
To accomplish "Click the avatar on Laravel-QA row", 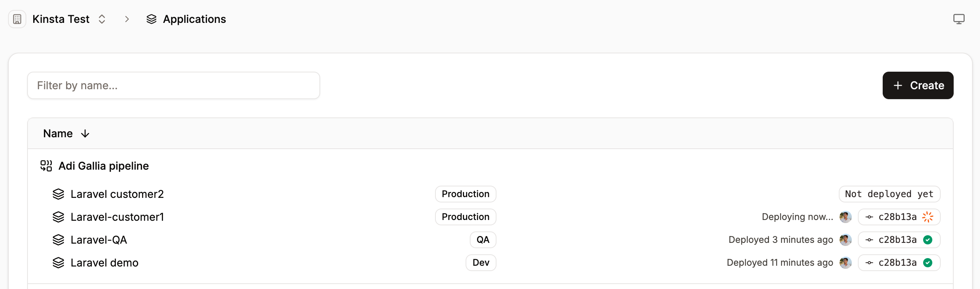I will pyautogui.click(x=846, y=240).
